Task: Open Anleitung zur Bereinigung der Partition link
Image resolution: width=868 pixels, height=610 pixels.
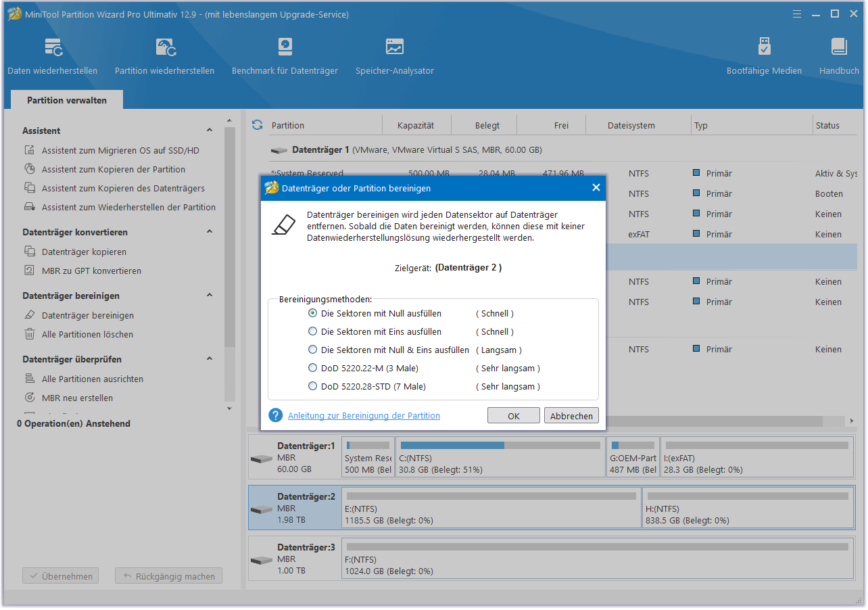Action: coord(364,416)
